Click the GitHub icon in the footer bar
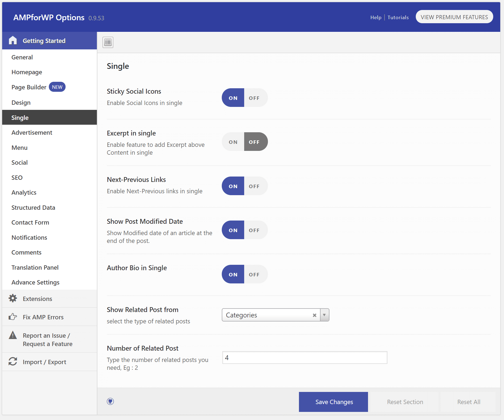504x420 pixels. [x=110, y=402]
